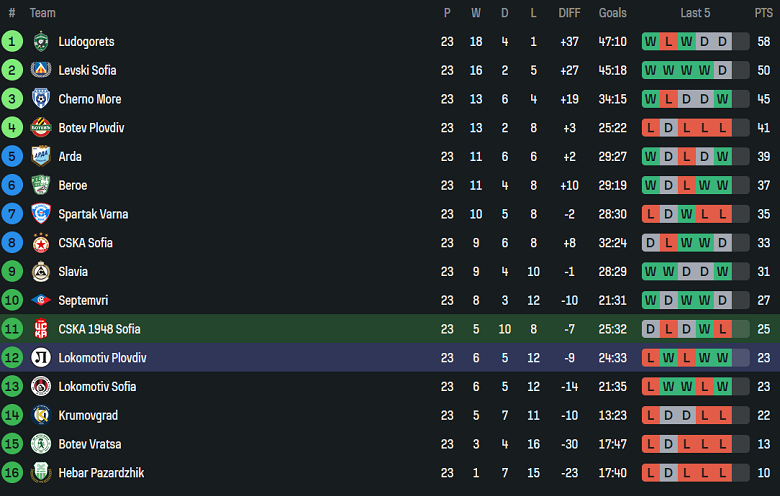This screenshot has width=780, height=496.
Task: Sort standings by DIFF column header
Action: coord(569,13)
